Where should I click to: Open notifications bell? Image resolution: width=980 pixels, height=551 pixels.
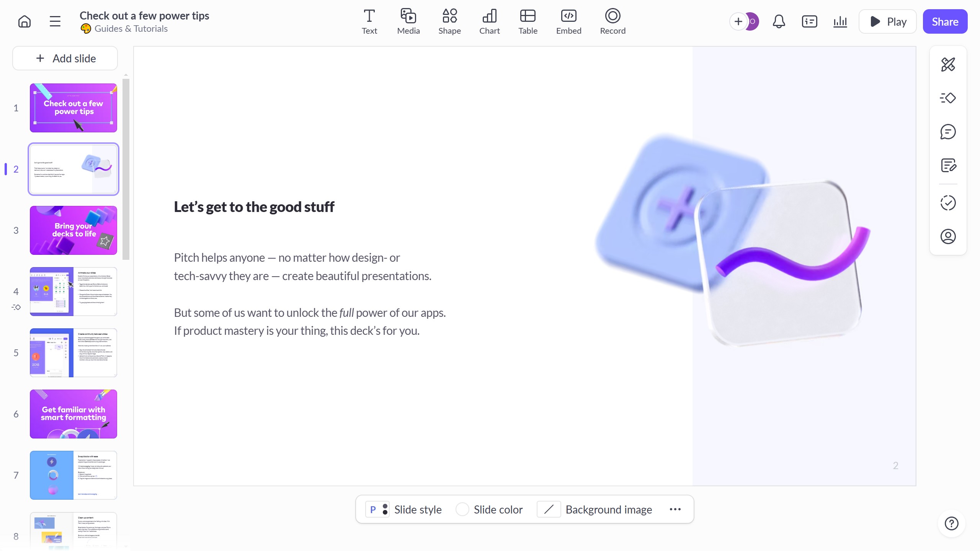coord(779,22)
